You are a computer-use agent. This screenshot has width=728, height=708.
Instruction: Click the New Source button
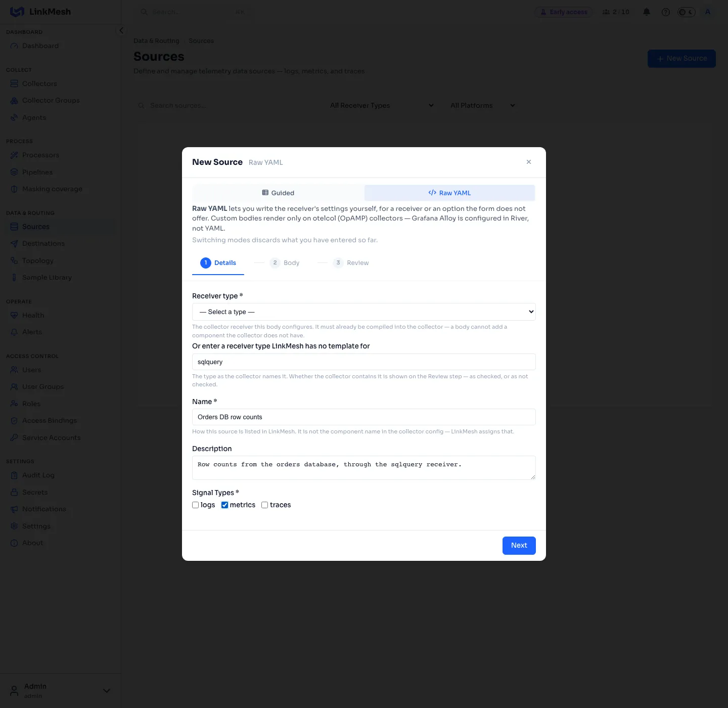[x=681, y=59]
